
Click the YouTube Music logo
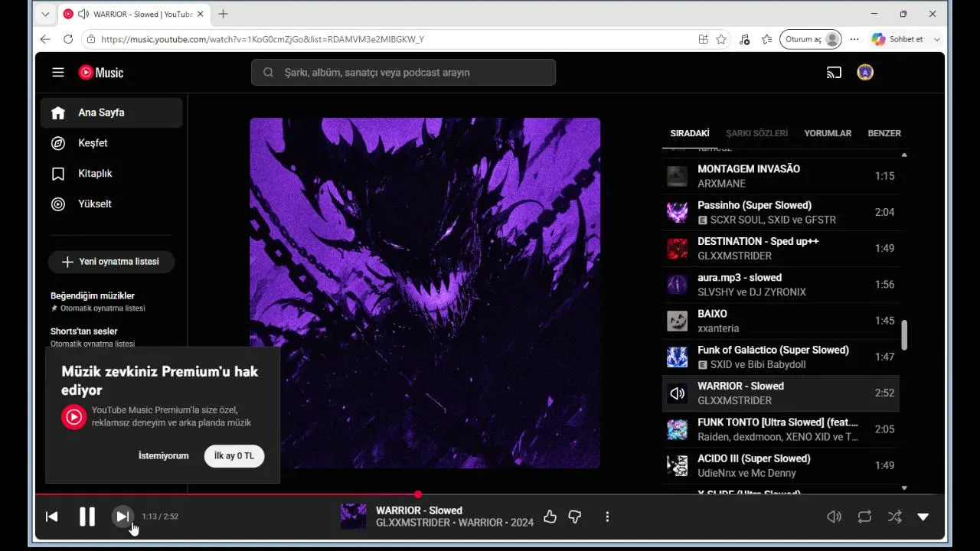click(101, 73)
